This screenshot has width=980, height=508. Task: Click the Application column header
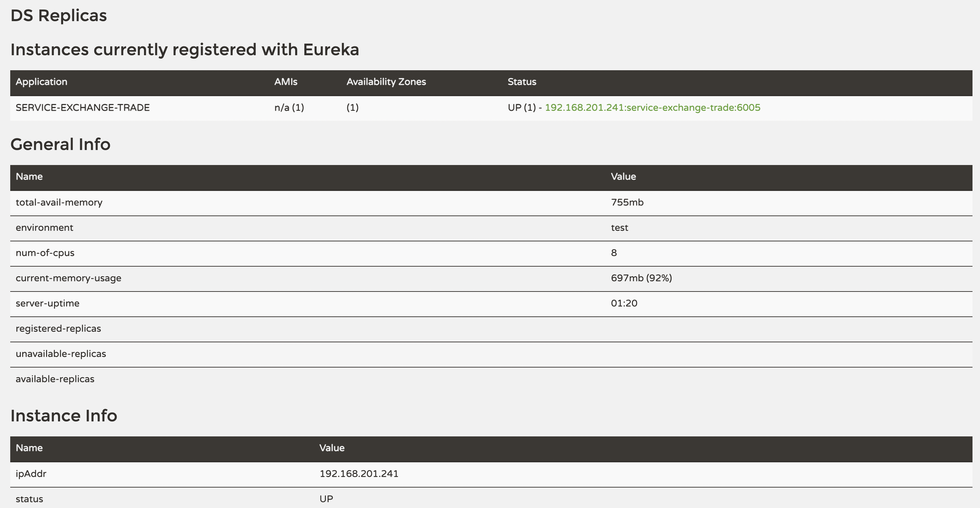42,82
